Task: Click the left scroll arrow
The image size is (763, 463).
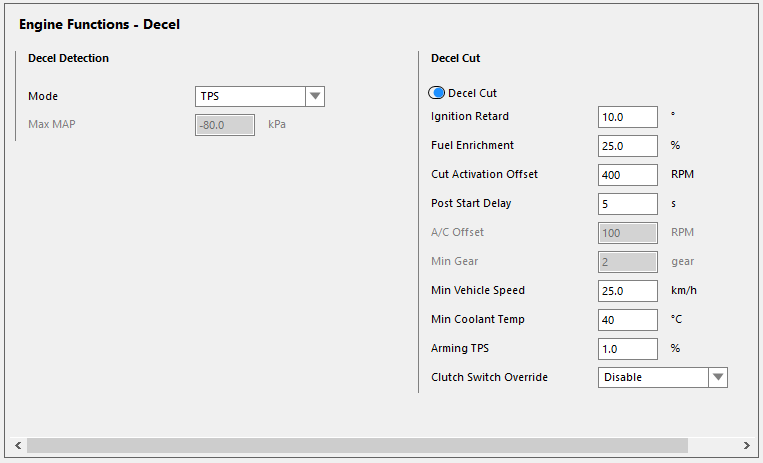Action: pos(18,445)
